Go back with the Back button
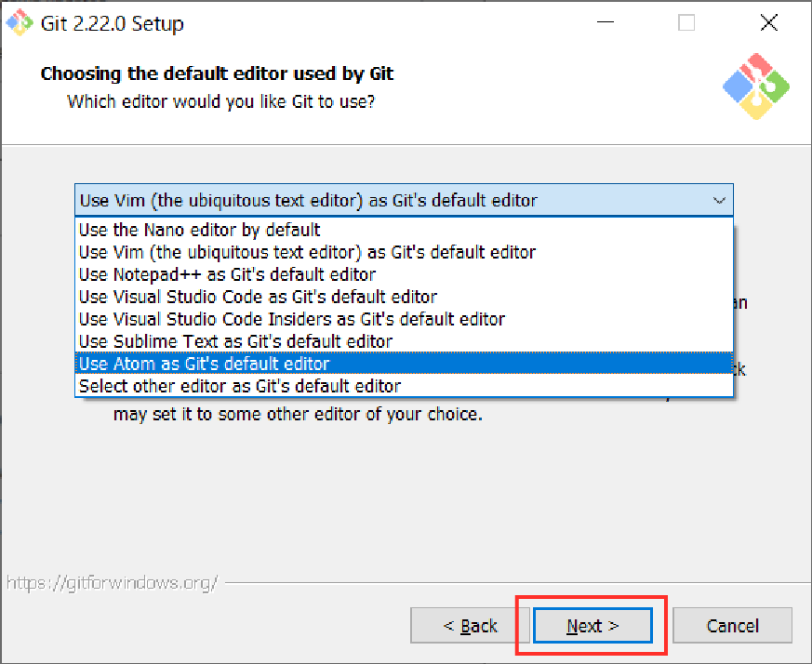The width and height of the screenshot is (812, 664). (x=470, y=626)
